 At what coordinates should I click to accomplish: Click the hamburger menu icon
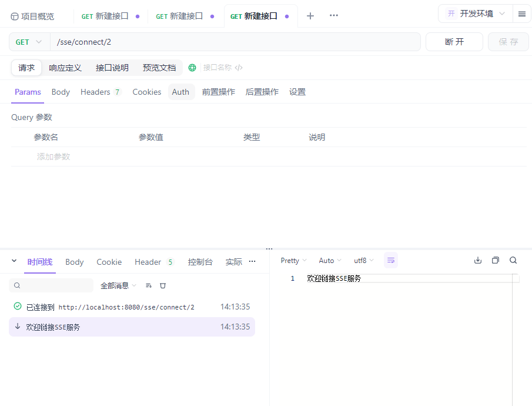[x=522, y=14]
